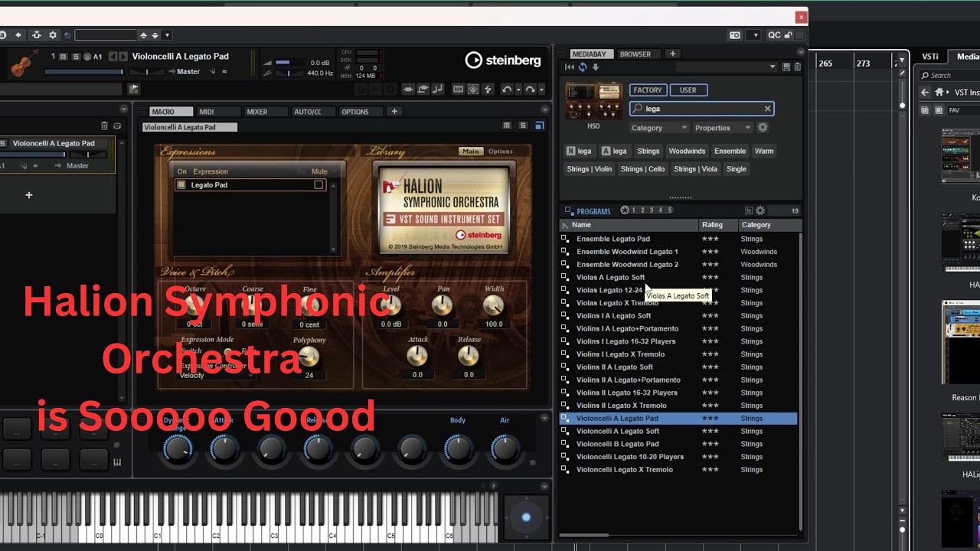Open the MIXER tab

pos(265,112)
